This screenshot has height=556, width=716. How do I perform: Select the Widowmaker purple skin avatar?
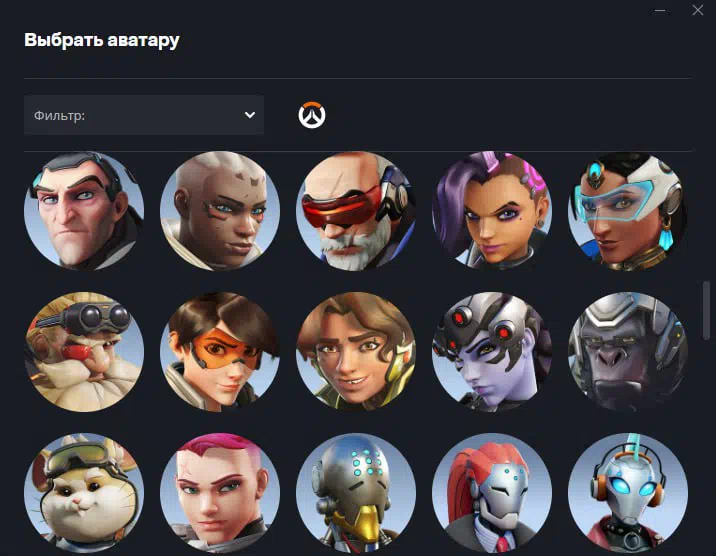(492, 352)
